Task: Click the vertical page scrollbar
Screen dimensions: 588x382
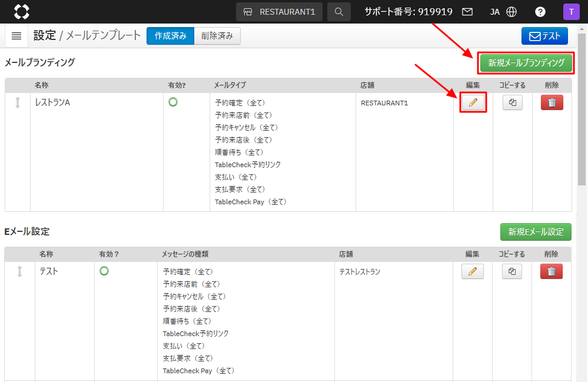Action: coord(582,118)
